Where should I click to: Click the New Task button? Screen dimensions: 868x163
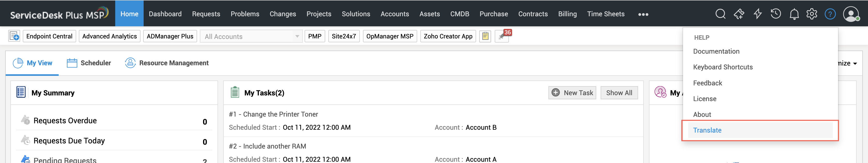pos(572,93)
